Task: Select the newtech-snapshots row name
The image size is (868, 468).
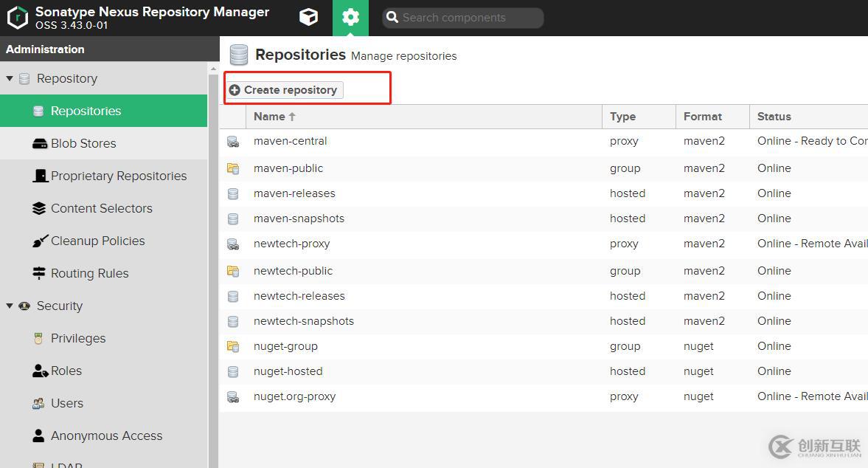Action: click(x=303, y=321)
